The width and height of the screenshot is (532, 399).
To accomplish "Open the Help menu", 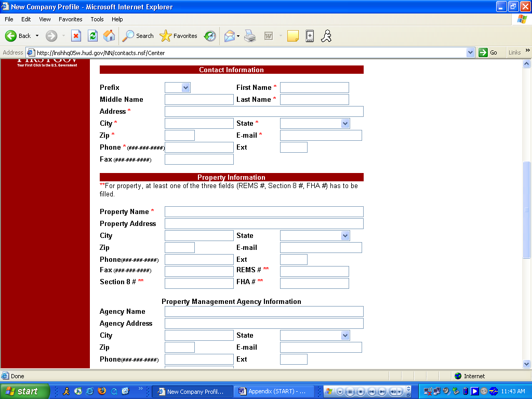I will coord(117,19).
